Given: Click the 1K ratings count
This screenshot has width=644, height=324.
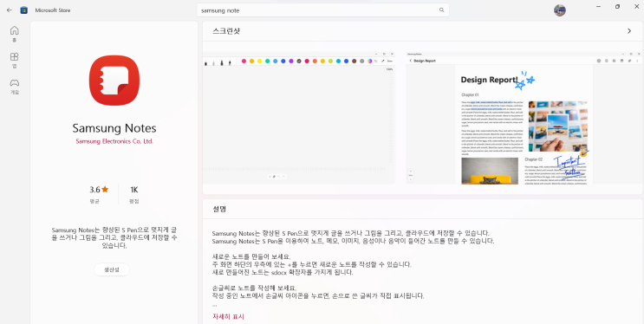Looking at the screenshot, I should 133,190.
